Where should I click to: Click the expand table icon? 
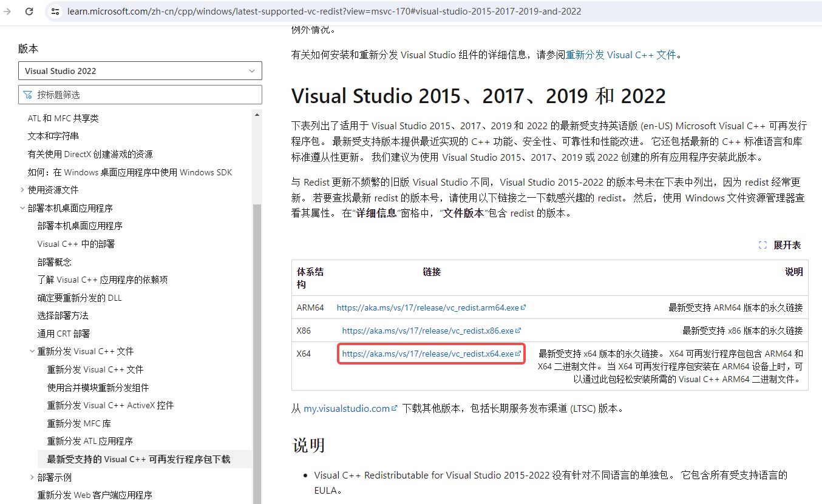(x=763, y=245)
